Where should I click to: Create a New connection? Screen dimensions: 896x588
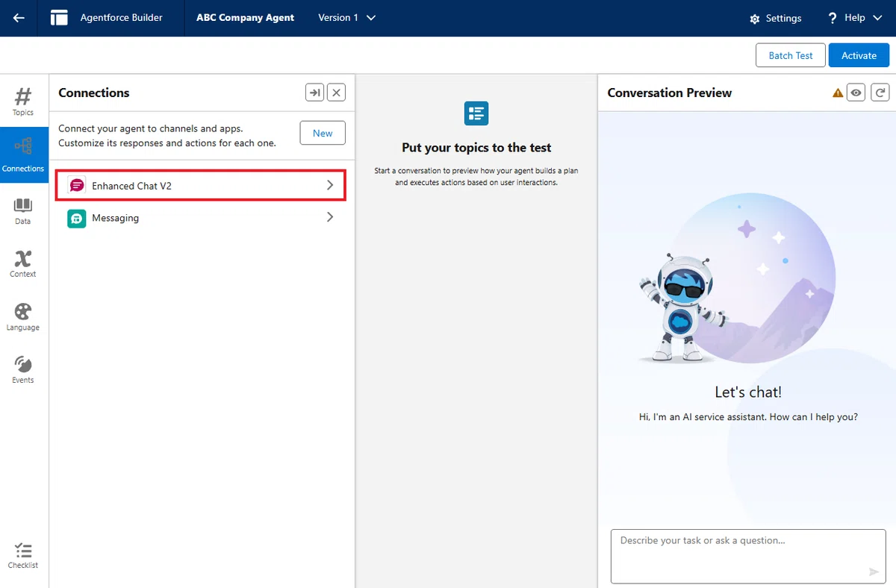323,133
